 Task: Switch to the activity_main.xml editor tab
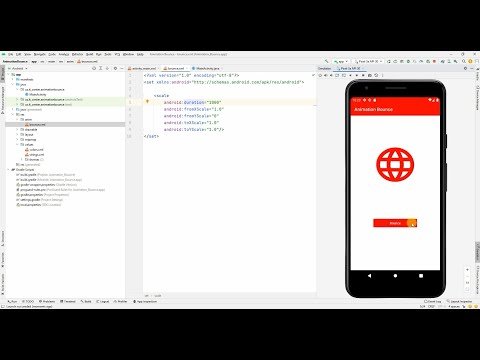click(144, 68)
